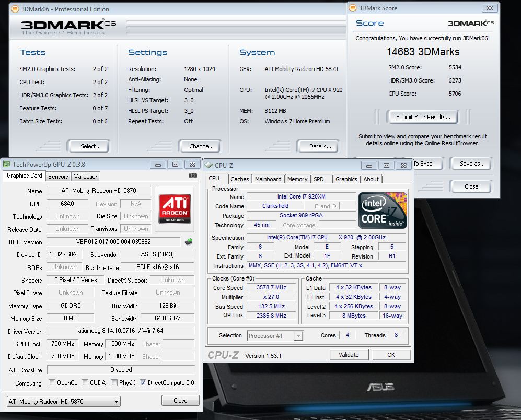Click the HDR/SM3.0 Score value 6273
The image size is (521, 420).
point(455,80)
